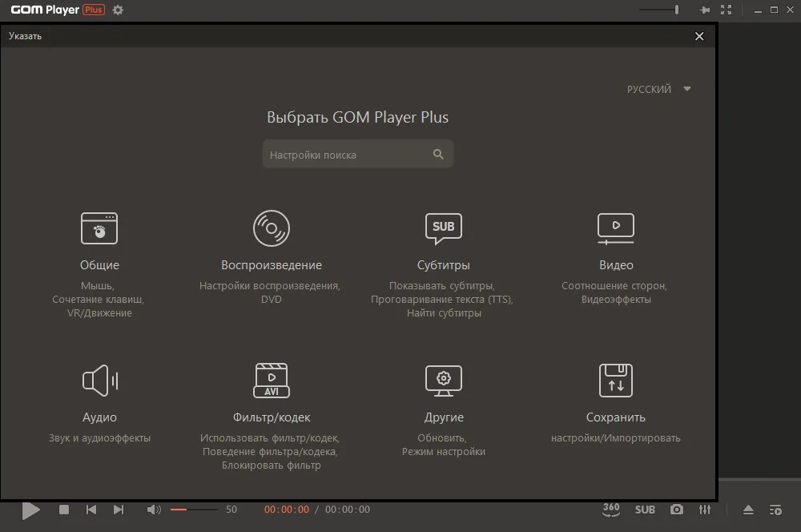Select the Субтитры category label

point(444,264)
